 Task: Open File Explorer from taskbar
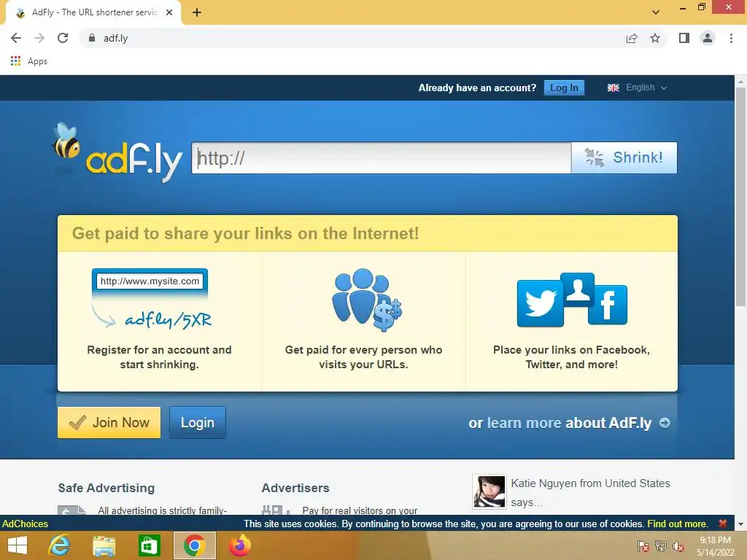click(x=104, y=545)
